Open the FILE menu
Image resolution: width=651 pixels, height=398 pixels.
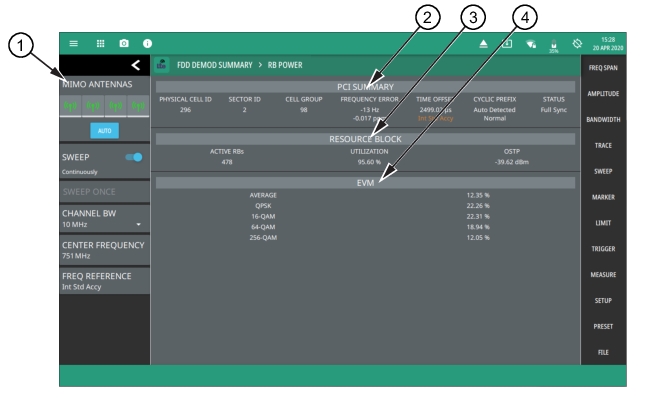[x=603, y=352]
